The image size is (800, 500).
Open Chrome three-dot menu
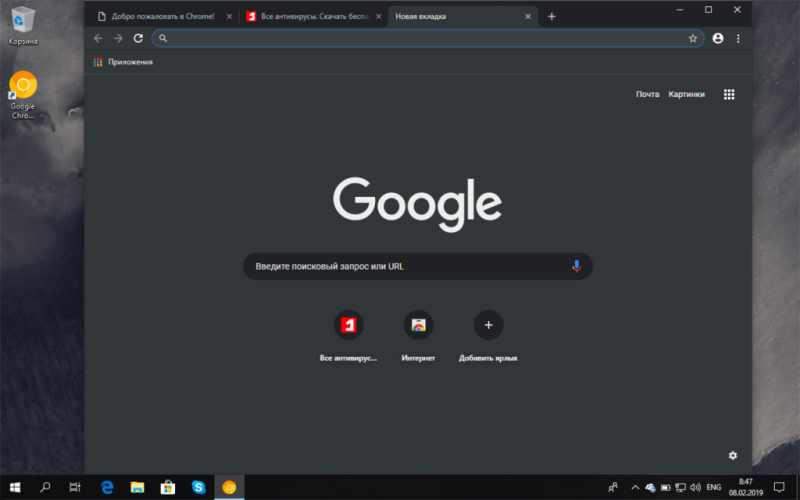[739, 38]
